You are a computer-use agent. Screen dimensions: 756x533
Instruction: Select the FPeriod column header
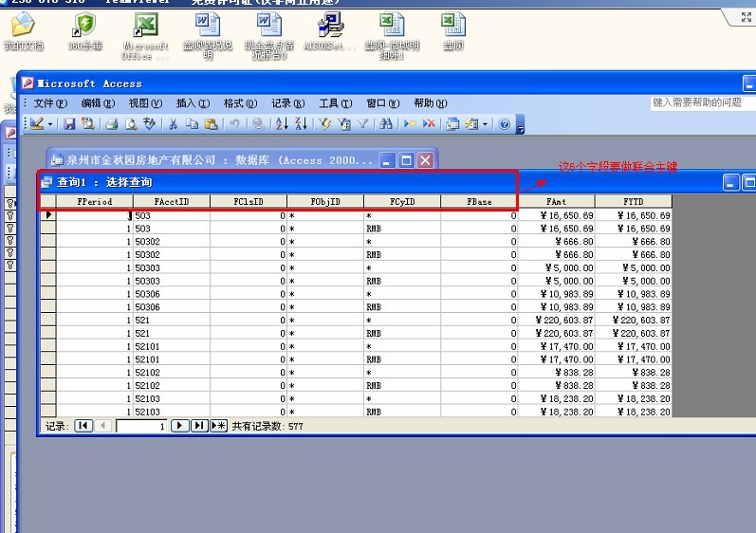[95, 201]
